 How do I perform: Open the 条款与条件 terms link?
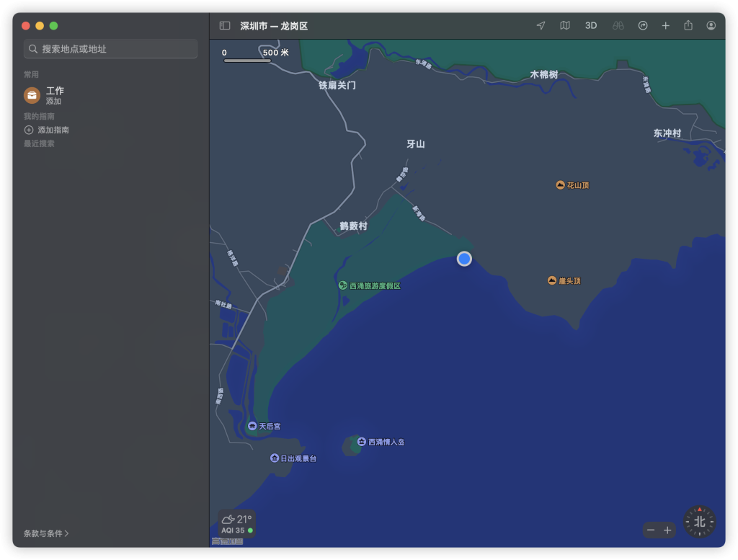pos(46,533)
